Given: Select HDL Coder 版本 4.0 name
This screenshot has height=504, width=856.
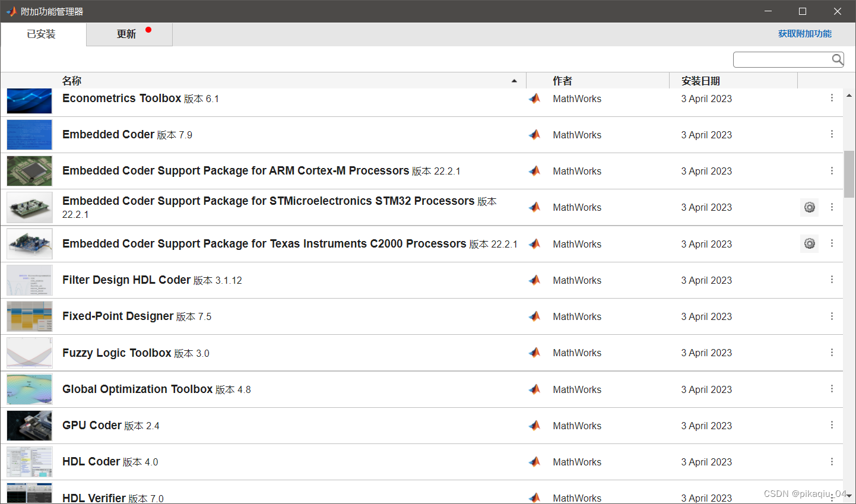Looking at the screenshot, I should [x=110, y=462].
